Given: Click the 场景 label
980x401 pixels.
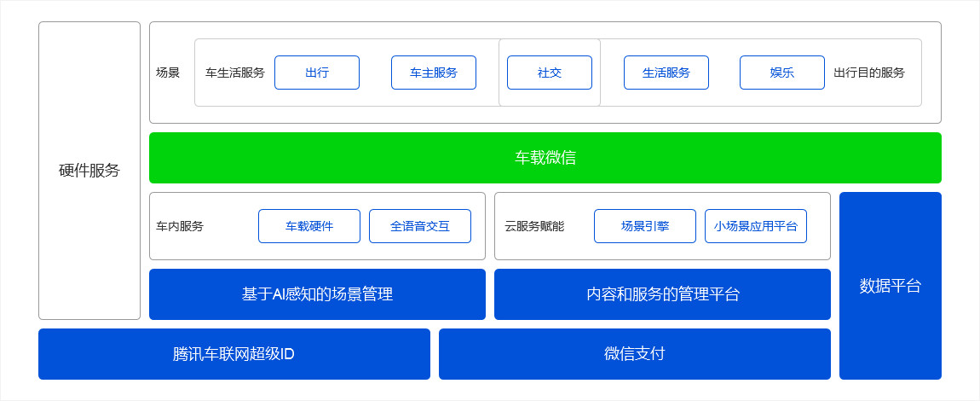Looking at the screenshot, I should 168,73.
